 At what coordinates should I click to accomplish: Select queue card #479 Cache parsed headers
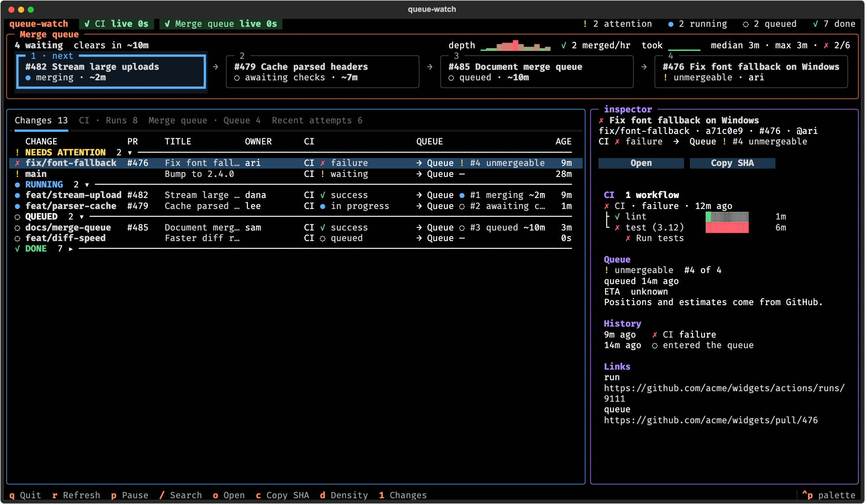pyautogui.click(x=322, y=72)
